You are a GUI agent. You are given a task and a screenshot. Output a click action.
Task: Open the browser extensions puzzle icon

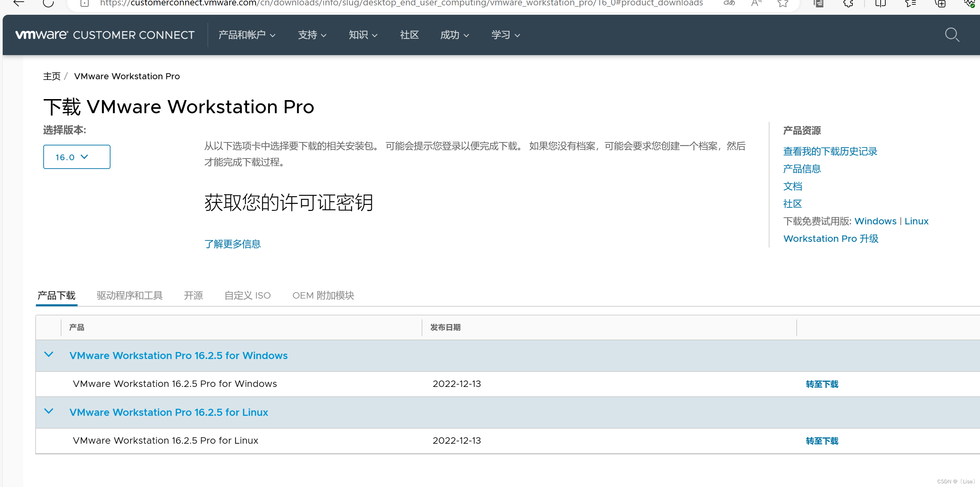click(848, 3)
